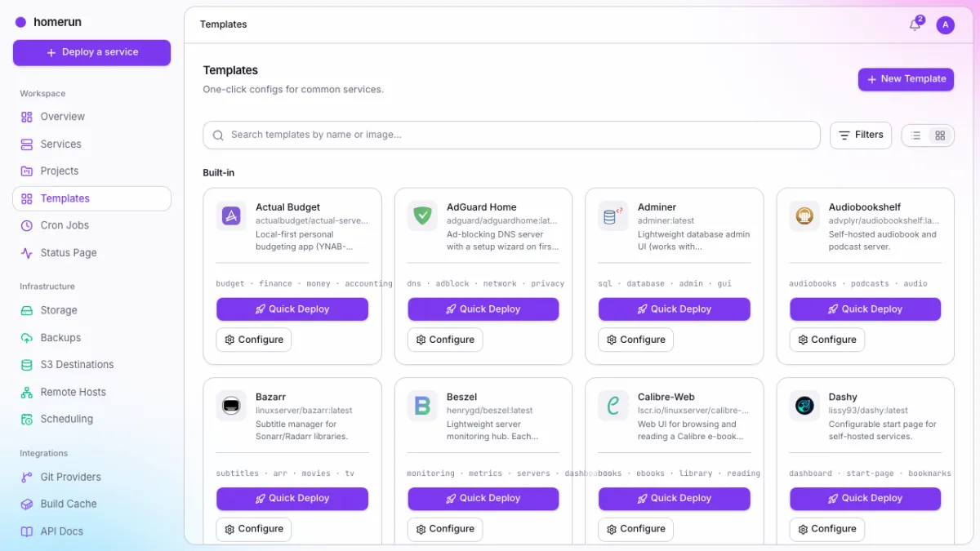
Task: Open S3 Destinations page
Action: [91, 365]
